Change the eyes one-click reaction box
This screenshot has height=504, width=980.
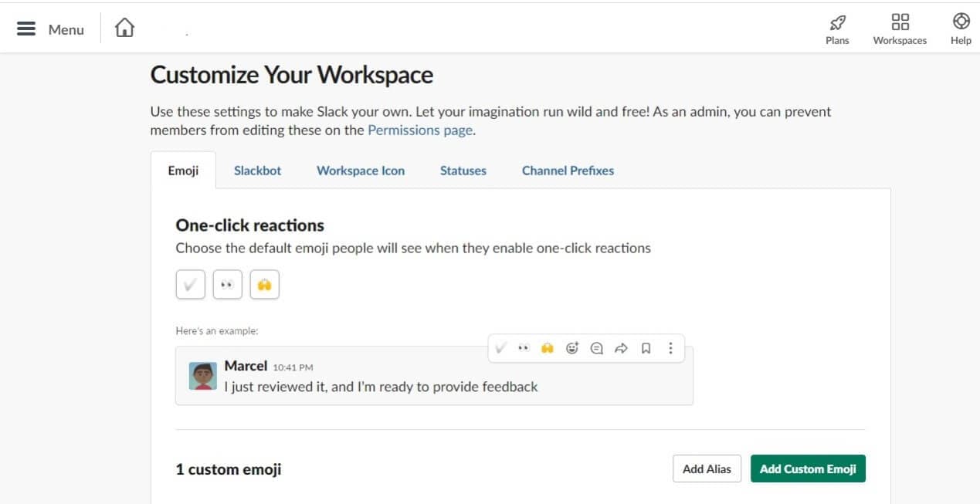[x=227, y=284]
